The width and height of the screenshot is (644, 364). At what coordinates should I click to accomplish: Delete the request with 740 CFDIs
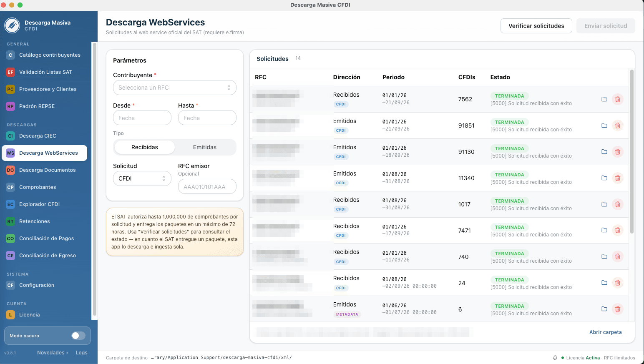(618, 256)
